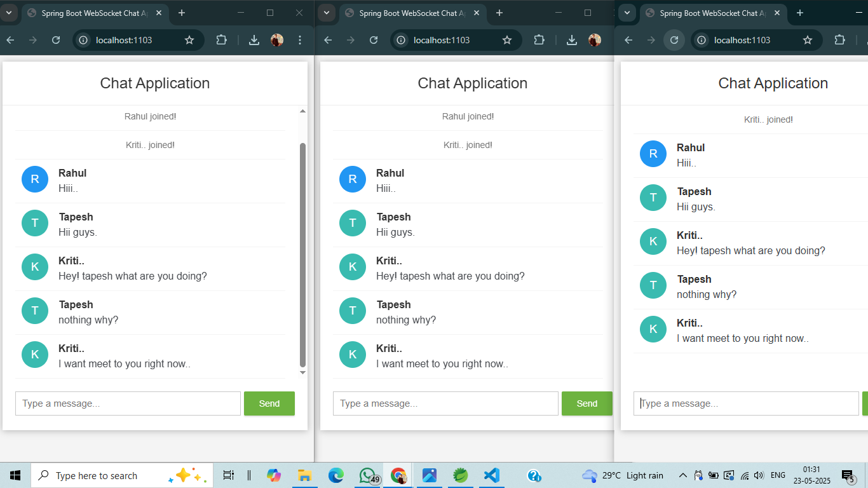Click the message input field in the right window
The height and width of the screenshot is (488, 868).
(745, 403)
